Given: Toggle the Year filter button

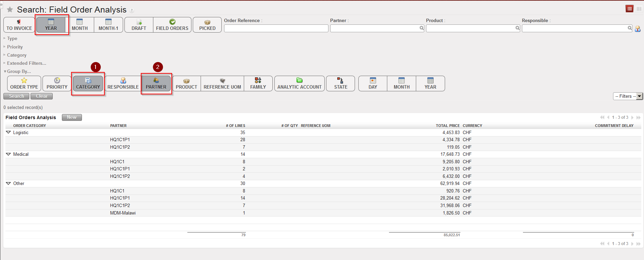Looking at the screenshot, I should coord(51,25).
